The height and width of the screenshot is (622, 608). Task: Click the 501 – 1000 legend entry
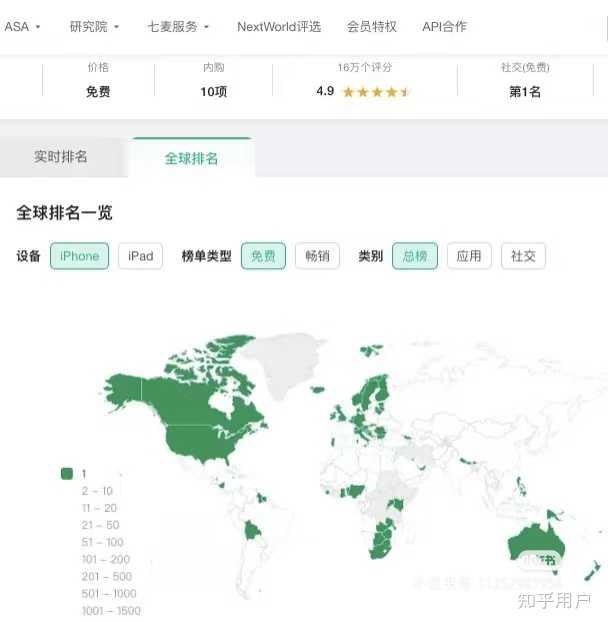(x=109, y=593)
